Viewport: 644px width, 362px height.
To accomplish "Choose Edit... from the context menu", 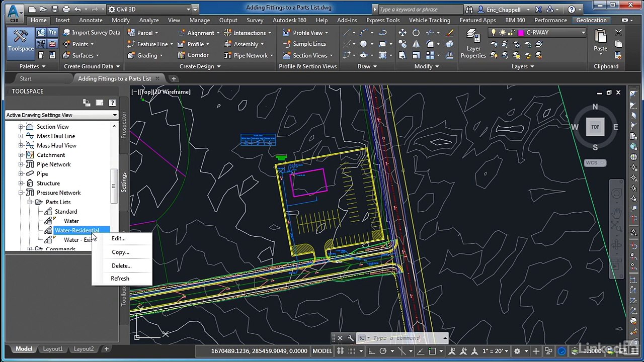I will point(119,238).
